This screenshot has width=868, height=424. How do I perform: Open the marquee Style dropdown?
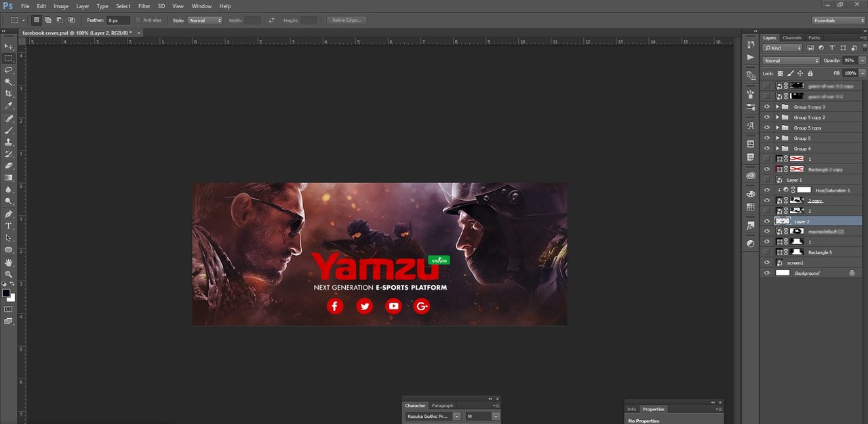point(205,20)
